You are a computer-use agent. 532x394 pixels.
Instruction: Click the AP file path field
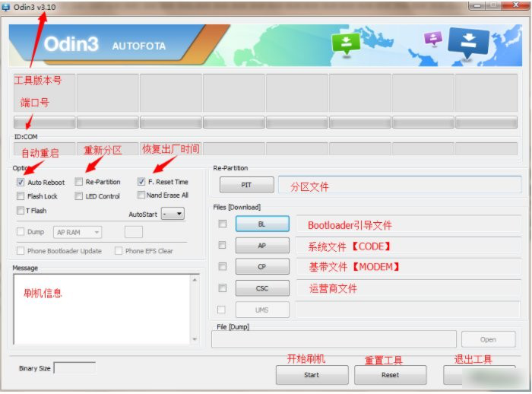[408, 246]
